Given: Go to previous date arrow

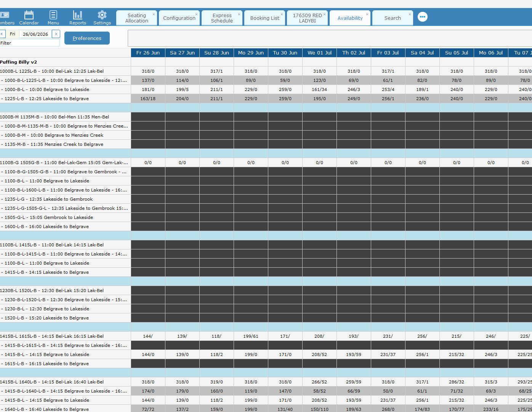Looking at the screenshot, I should click(x=2, y=34).
